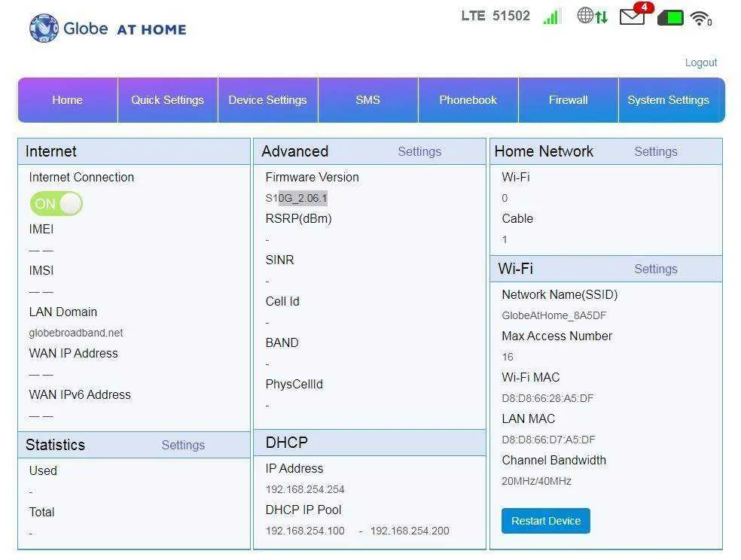Click DHCP pool end 192.168.254.200
741x560 pixels.
coord(410,531)
